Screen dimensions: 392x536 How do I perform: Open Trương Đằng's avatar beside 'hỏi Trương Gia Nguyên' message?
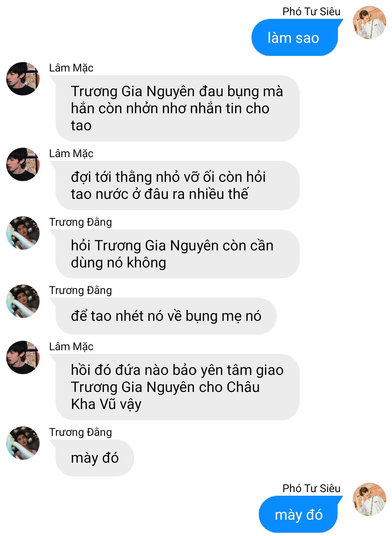pos(23,233)
